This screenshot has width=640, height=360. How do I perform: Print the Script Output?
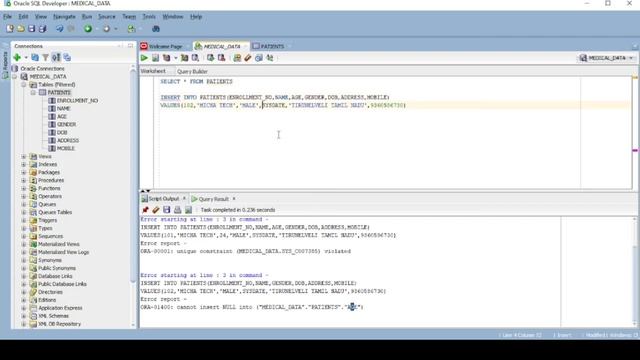pos(178,210)
